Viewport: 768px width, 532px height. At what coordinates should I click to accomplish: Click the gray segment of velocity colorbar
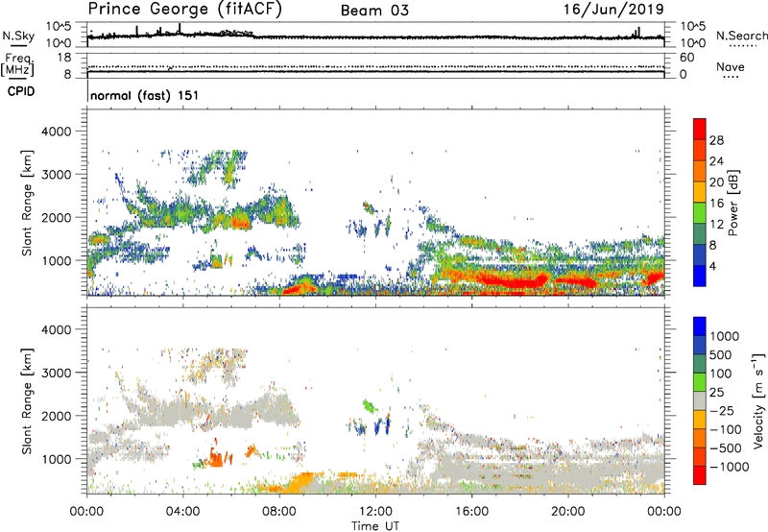click(700, 400)
